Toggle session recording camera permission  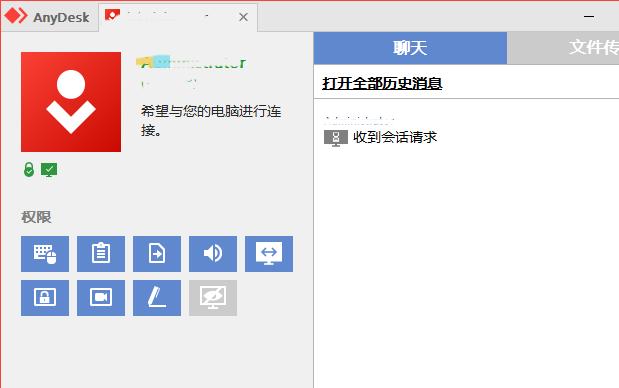tap(101, 298)
